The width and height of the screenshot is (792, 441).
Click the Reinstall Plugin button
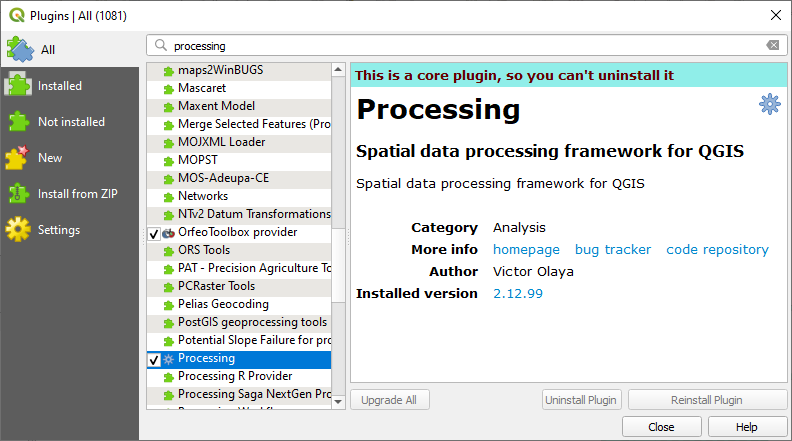click(707, 400)
